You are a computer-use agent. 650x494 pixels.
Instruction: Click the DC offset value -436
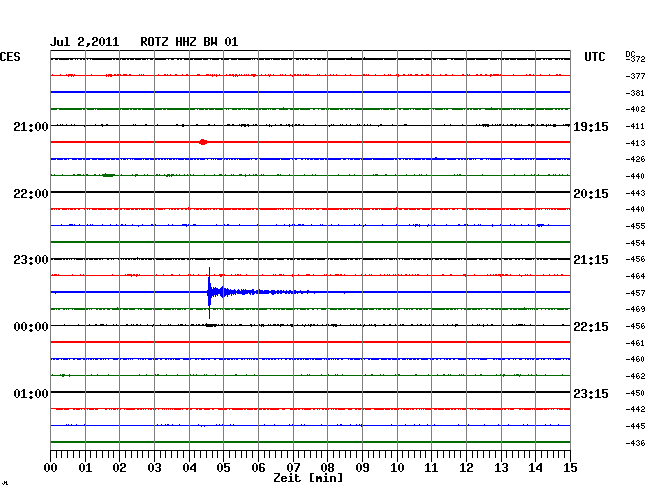[x=635, y=443]
